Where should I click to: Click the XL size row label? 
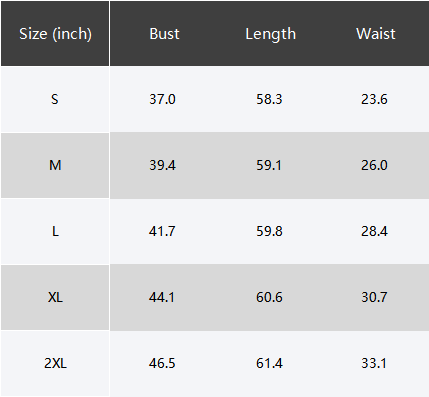(55, 297)
